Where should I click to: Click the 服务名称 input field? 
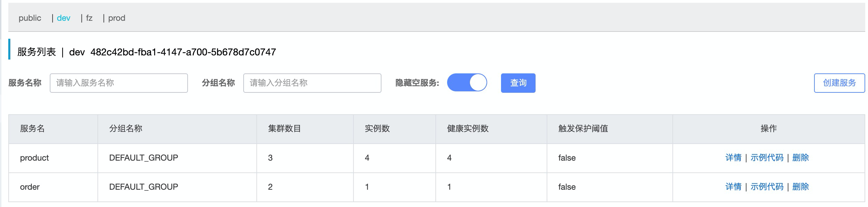119,83
